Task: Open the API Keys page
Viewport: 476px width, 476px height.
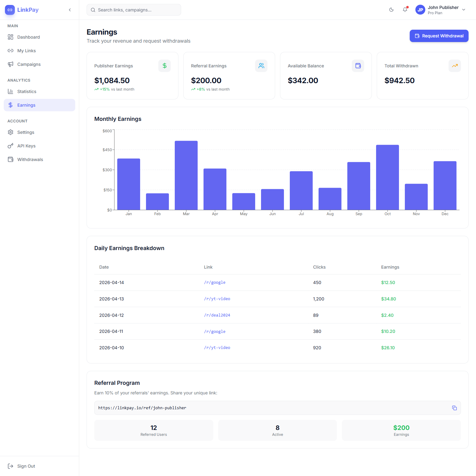Action: point(39,146)
